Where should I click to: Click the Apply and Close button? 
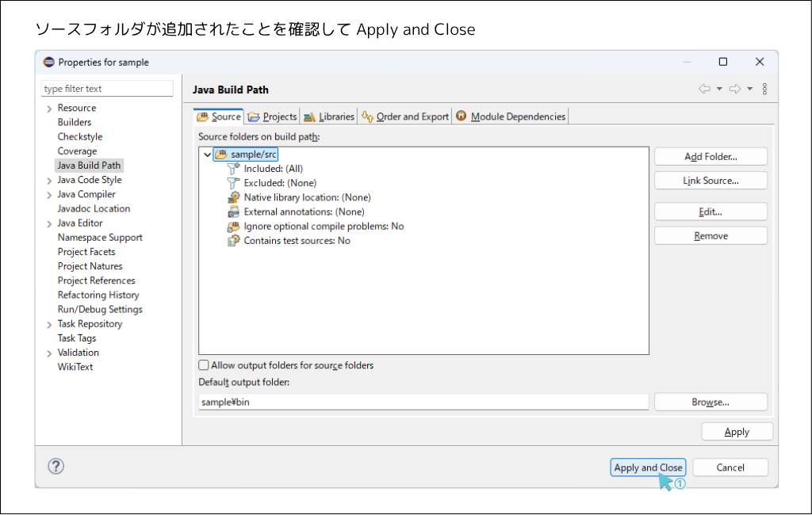[x=648, y=467]
